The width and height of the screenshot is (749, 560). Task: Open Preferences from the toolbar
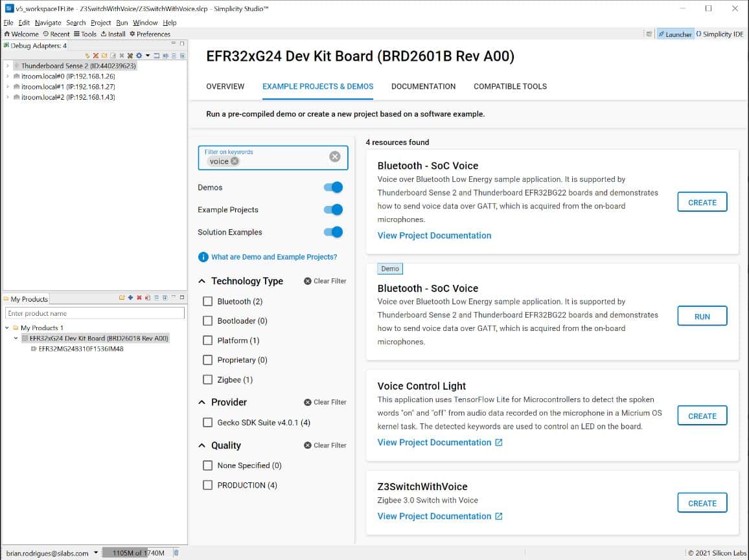pos(150,34)
